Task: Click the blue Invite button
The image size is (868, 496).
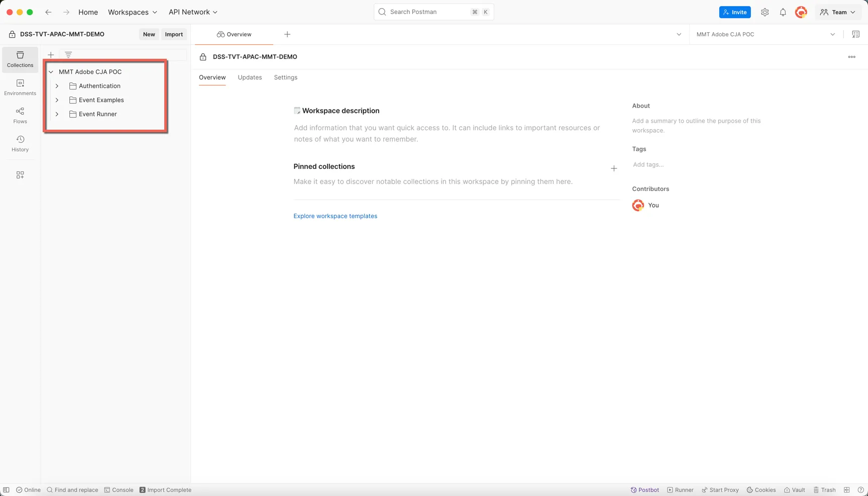Action: 735,12
